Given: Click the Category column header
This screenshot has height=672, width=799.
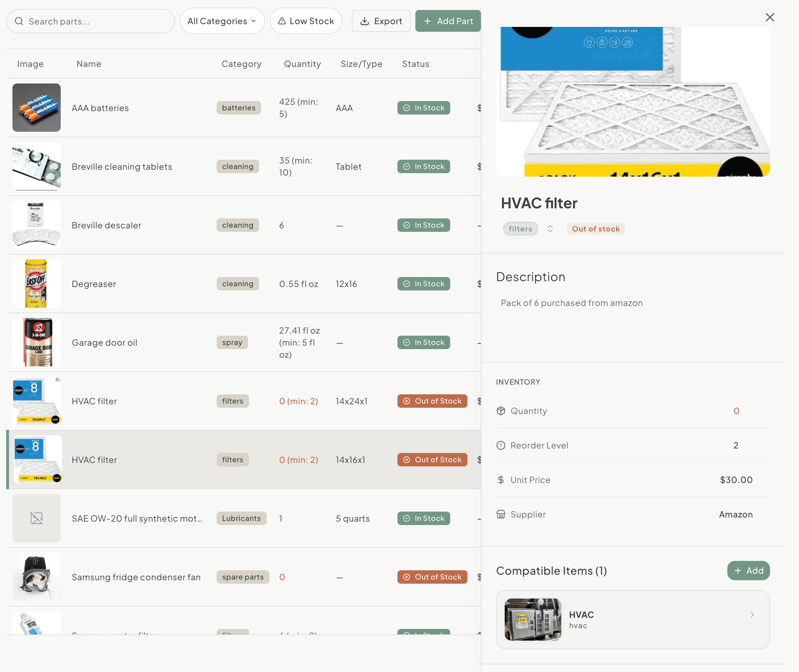Looking at the screenshot, I should (x=241, y=63).
